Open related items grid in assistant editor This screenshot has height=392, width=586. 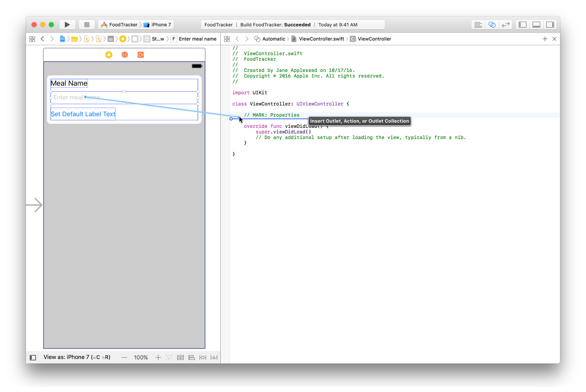pyautogui.click(x=227, y=39)
